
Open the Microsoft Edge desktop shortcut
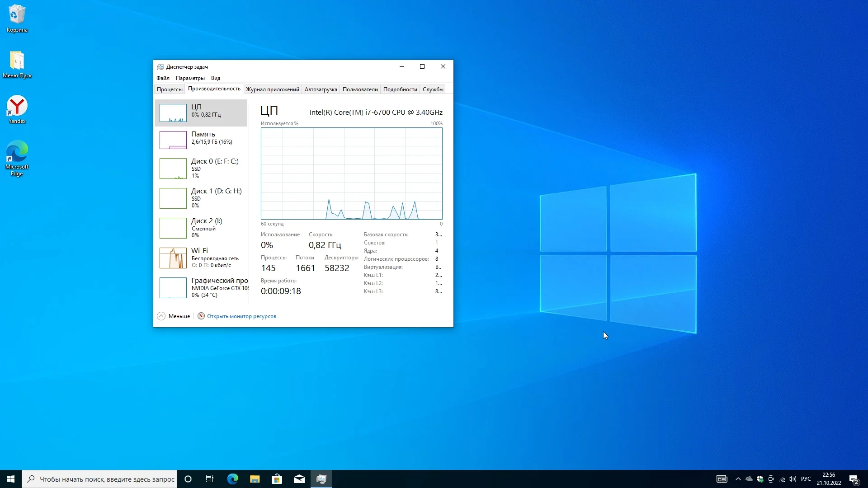pos(17,157)
